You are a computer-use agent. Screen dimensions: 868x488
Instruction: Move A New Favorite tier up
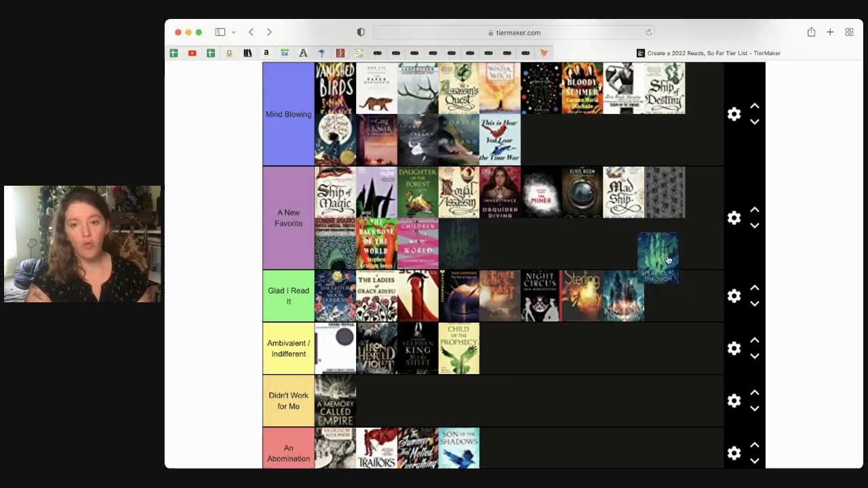pyautogui.click(x=754, y=210)
